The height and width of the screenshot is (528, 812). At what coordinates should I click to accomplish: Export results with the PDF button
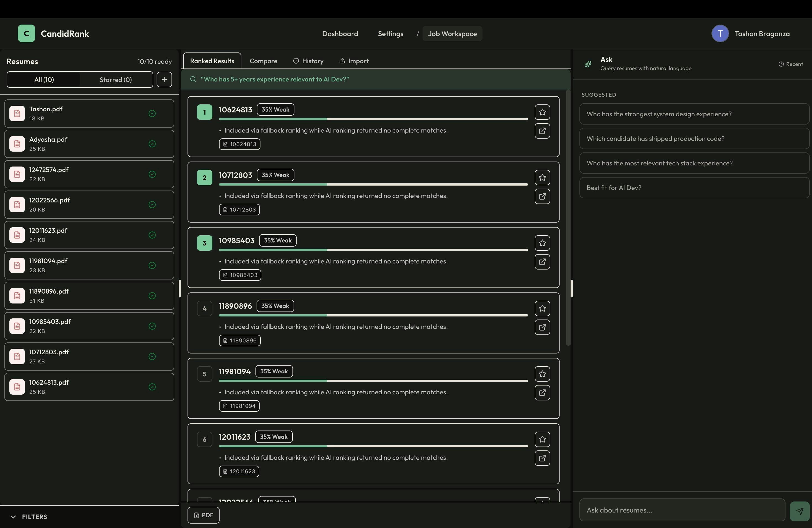[203, 515]
